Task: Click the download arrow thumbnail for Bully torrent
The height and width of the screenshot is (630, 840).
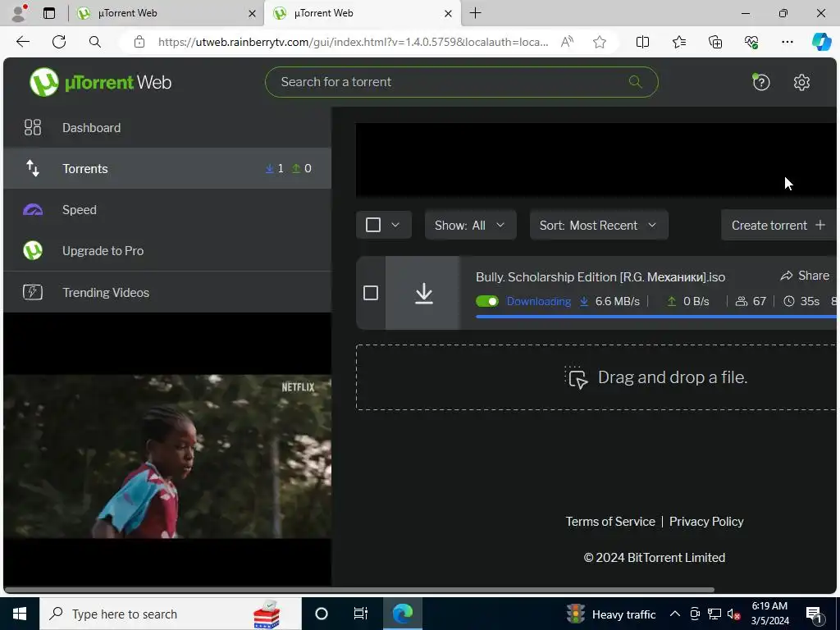Action: [423, 293]
